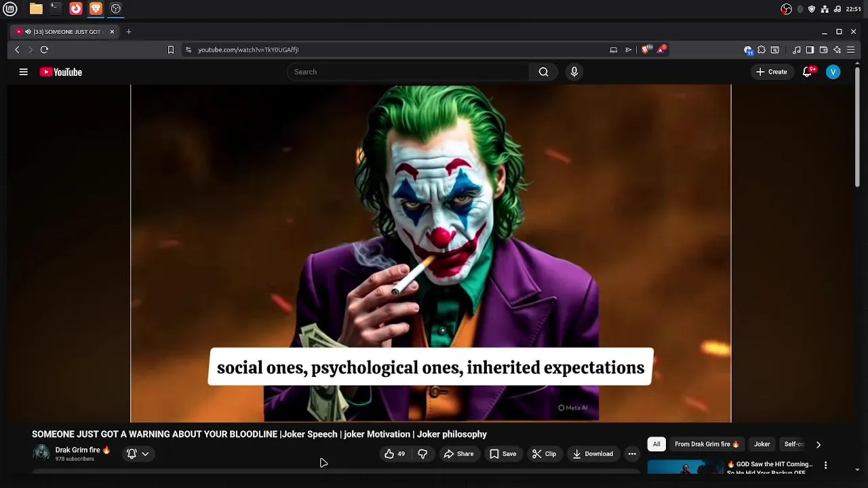The image size is (868, 488).
Task: Launch the file manager from the panel
Action: pos(36,9)
